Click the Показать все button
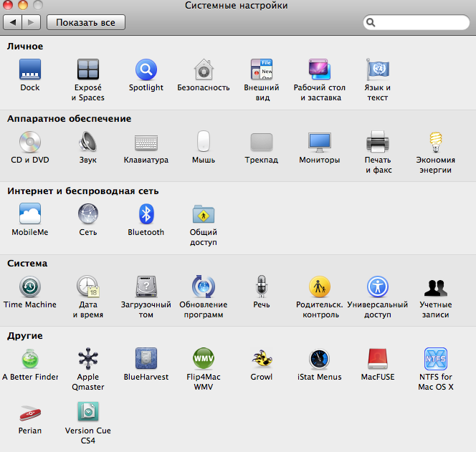476x452 pixels. [85, 23]
